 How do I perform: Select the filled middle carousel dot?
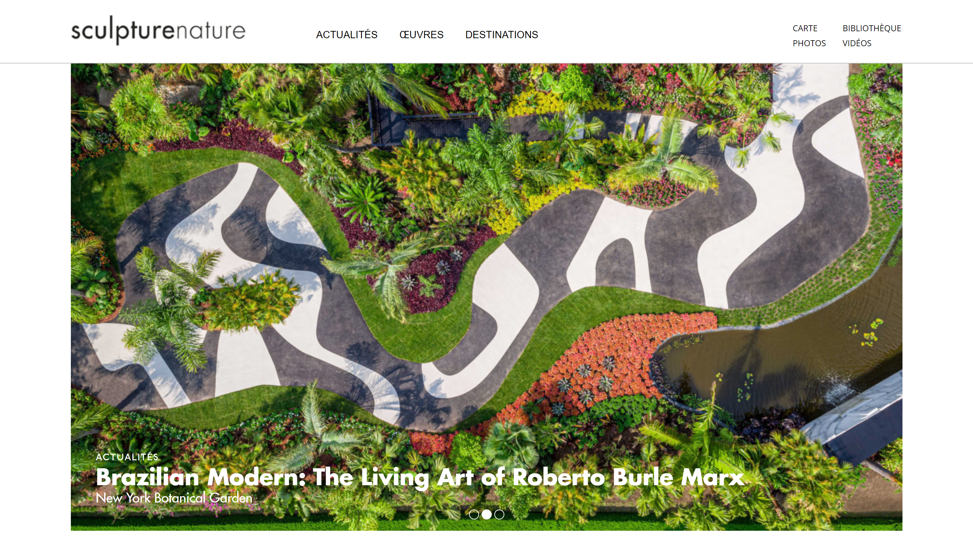click(x=486, y=514)
